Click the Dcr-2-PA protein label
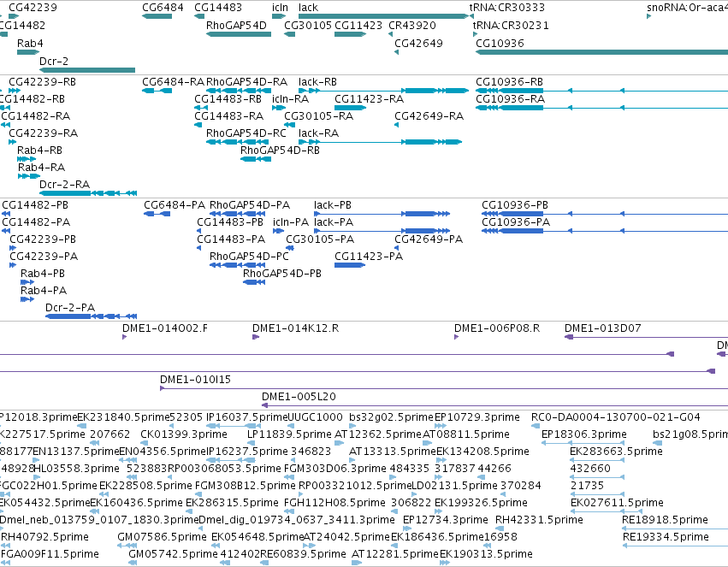The height and width of the screenshot is (567, 728). coord(70,308)
